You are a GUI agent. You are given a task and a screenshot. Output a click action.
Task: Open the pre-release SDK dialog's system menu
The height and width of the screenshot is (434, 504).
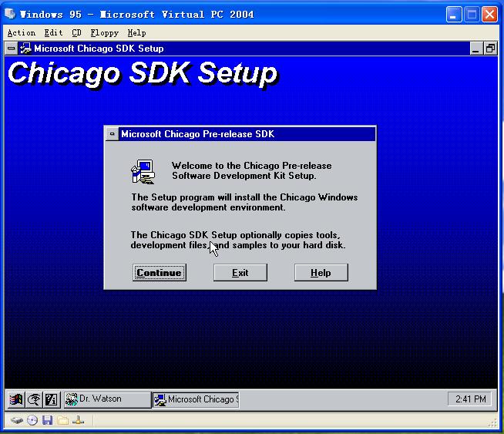(x=113, y=134)
